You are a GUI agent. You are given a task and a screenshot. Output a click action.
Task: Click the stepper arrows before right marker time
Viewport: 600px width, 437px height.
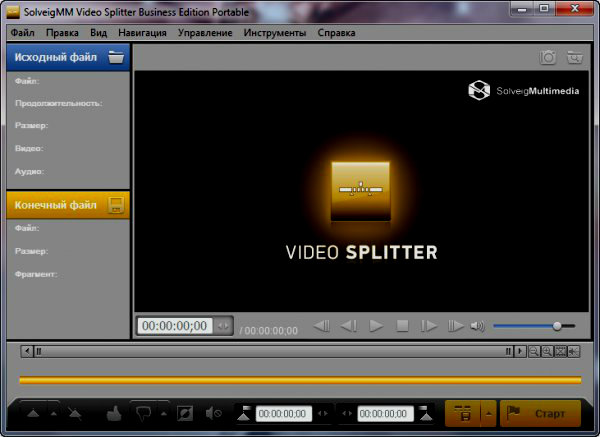[x=347, y=414]
